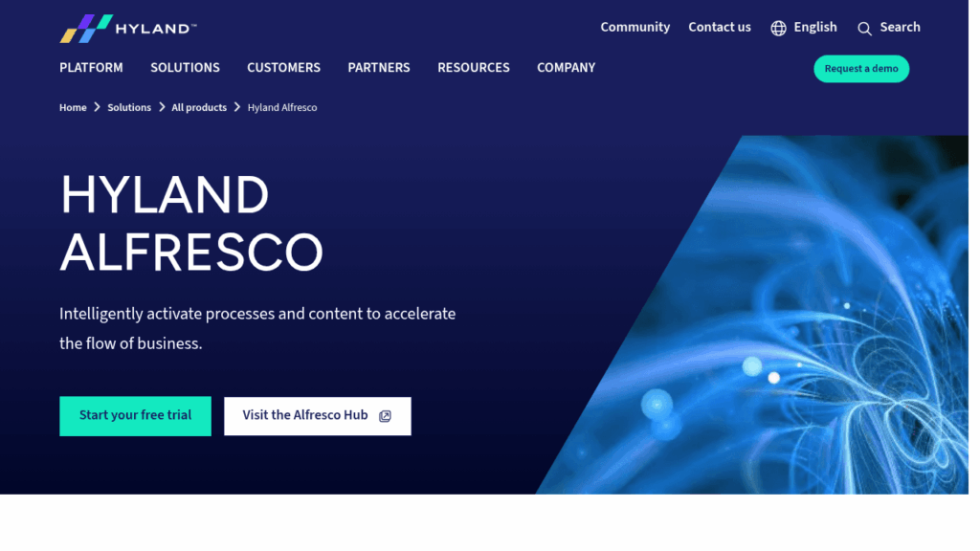The width and height of the screenshot is (980, 551).
Task: Click the chevron after Solutions breadcrumb
Action: [x=162, y=107]
